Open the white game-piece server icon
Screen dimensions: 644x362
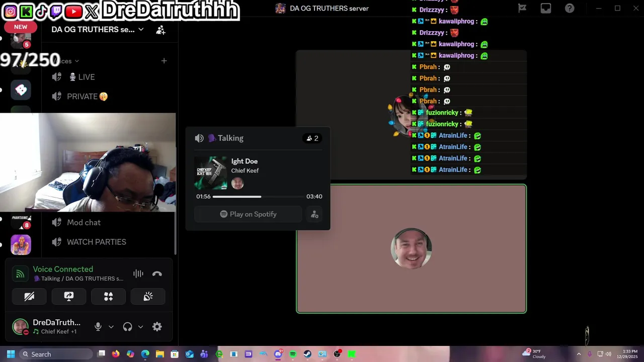(x=21, y=90)
